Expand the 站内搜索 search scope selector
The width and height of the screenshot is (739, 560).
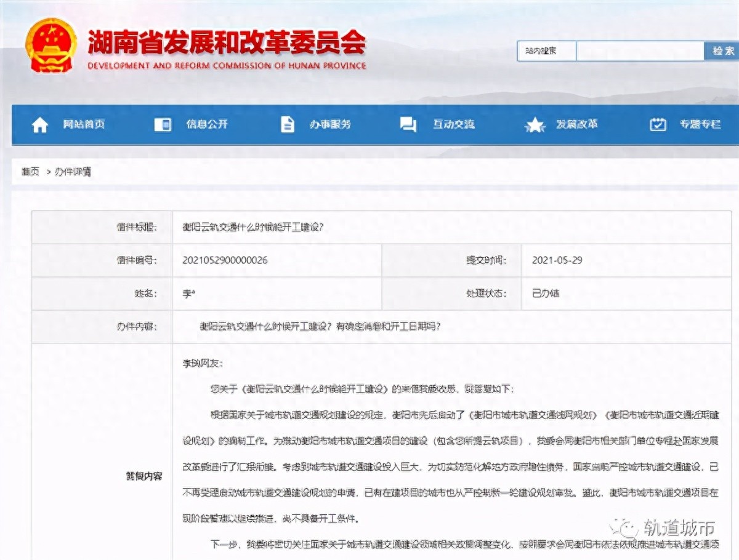[546, 51]
